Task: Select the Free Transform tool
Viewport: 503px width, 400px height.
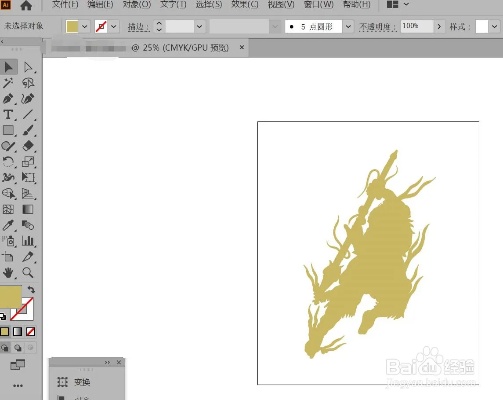Action: 28,178
